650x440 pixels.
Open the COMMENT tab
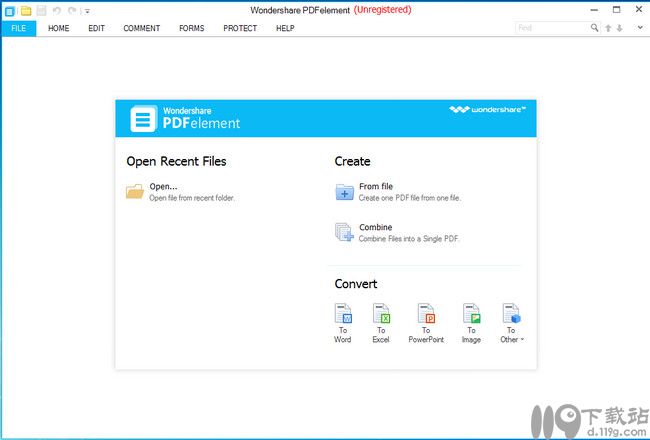141,28
